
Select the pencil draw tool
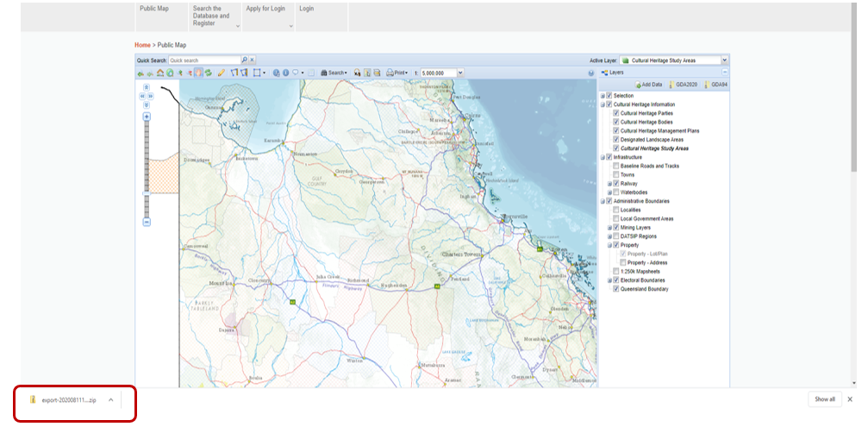(x=222, y=72)
